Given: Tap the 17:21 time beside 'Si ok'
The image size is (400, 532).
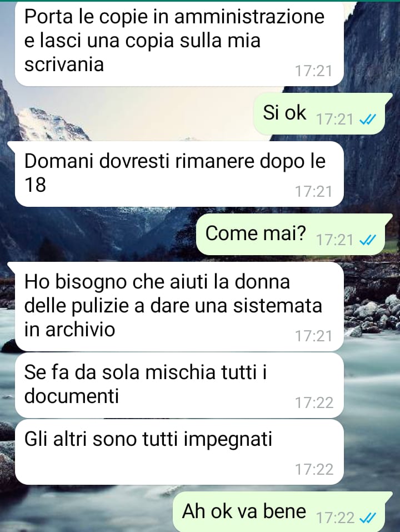Looking at the screenshot, I should click(335, 119).
